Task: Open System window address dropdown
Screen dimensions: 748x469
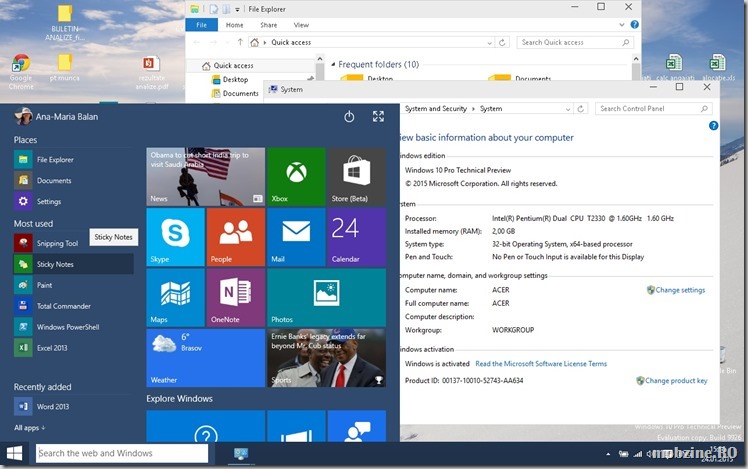Action: pos(568,109)
